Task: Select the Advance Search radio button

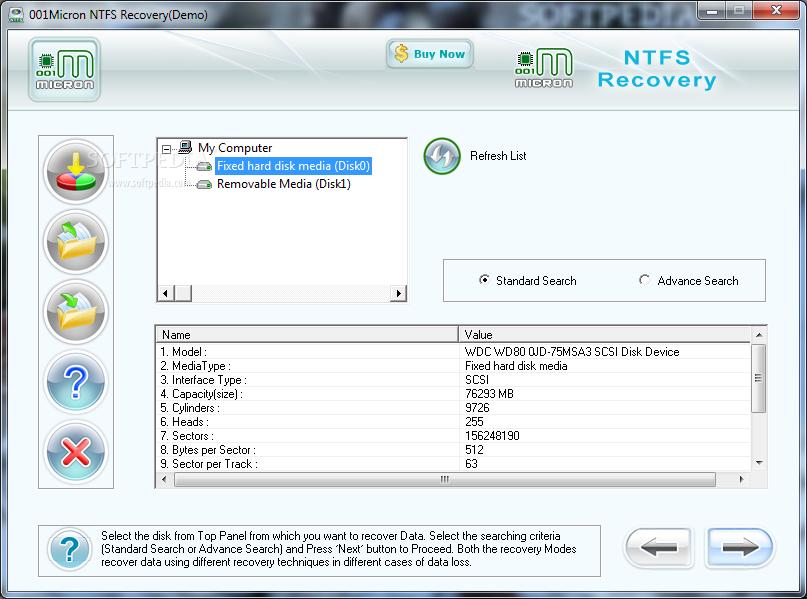Action: pyautogui.click(x=644, y=280)
